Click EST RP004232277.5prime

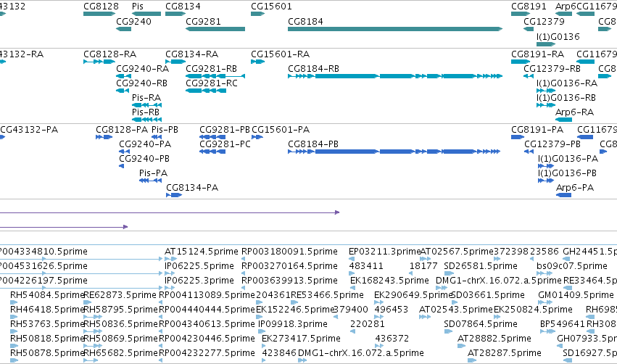coord(207,353)
